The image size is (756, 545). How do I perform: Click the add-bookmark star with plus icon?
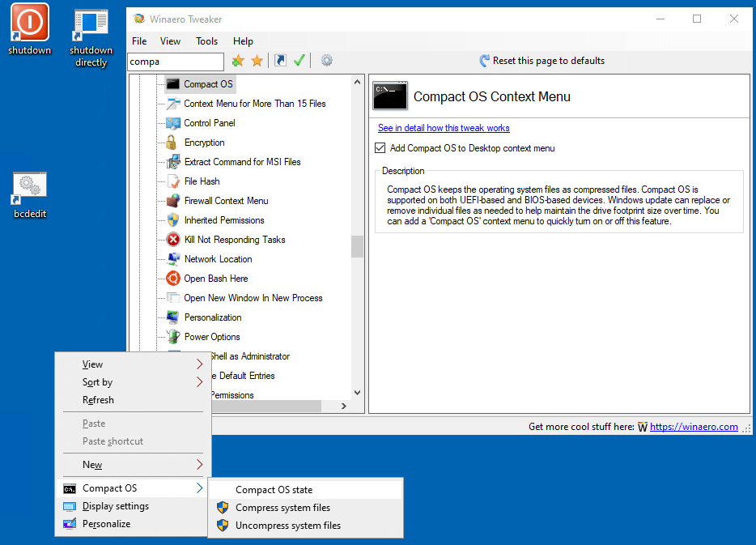pyautogui.click(x=238, y=61)
